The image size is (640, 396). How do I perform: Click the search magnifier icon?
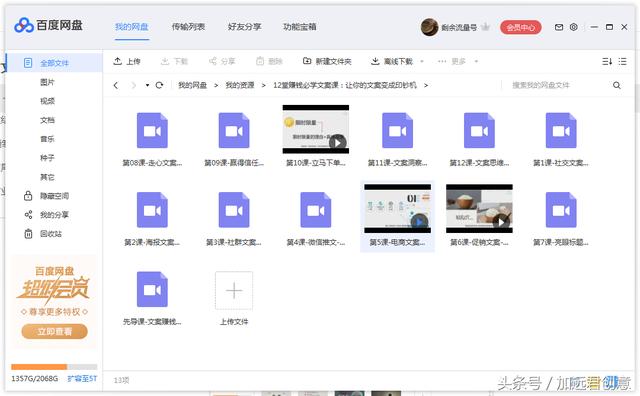click(616, 85)
